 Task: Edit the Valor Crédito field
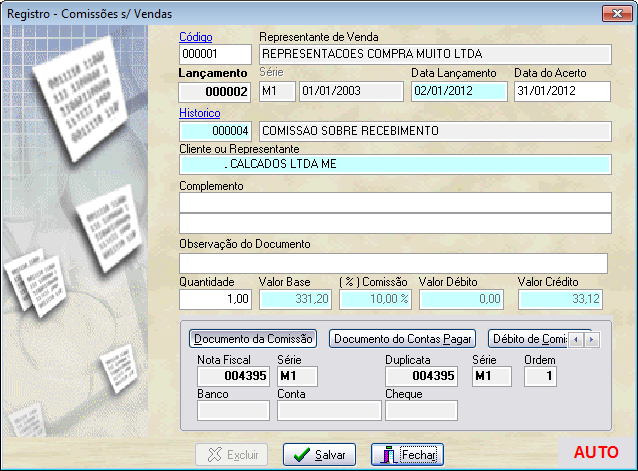[x=561, y=300]
